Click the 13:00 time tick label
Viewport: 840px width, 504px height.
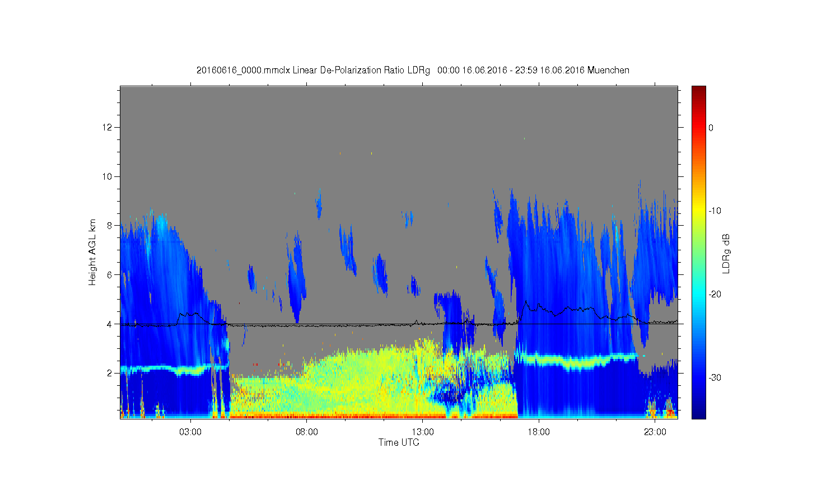point(423,432)
